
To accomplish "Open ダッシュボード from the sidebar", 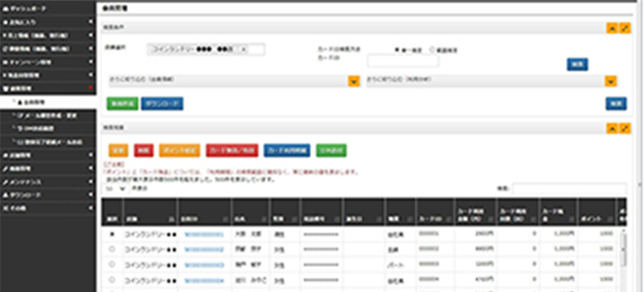I will point(48,8).
